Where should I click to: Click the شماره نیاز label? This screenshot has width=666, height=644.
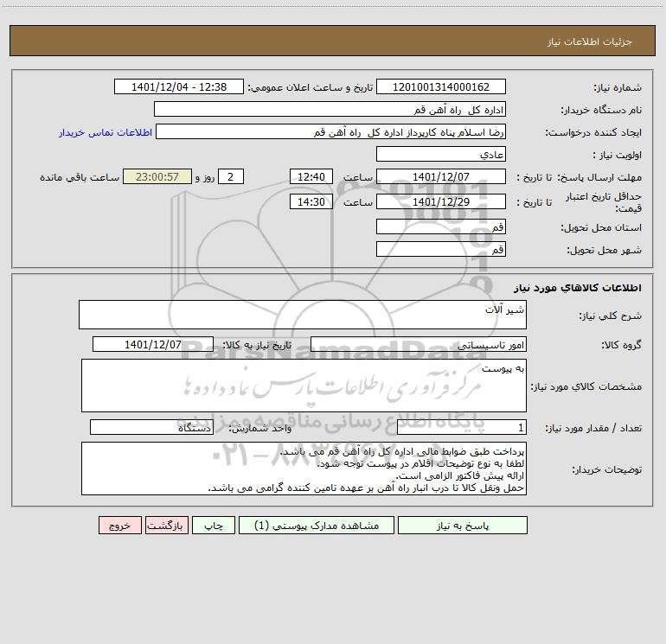pos(618,88)
